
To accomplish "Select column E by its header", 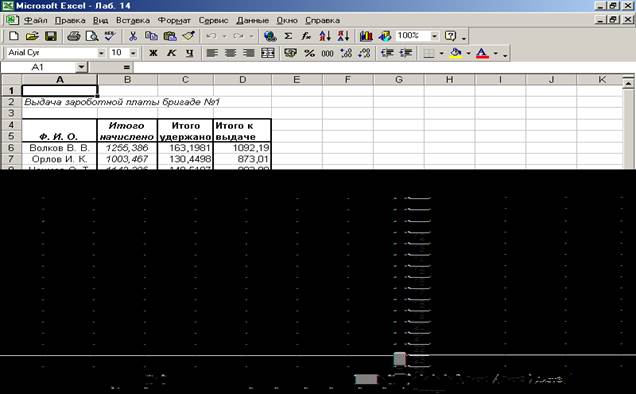I will [297, 80].
